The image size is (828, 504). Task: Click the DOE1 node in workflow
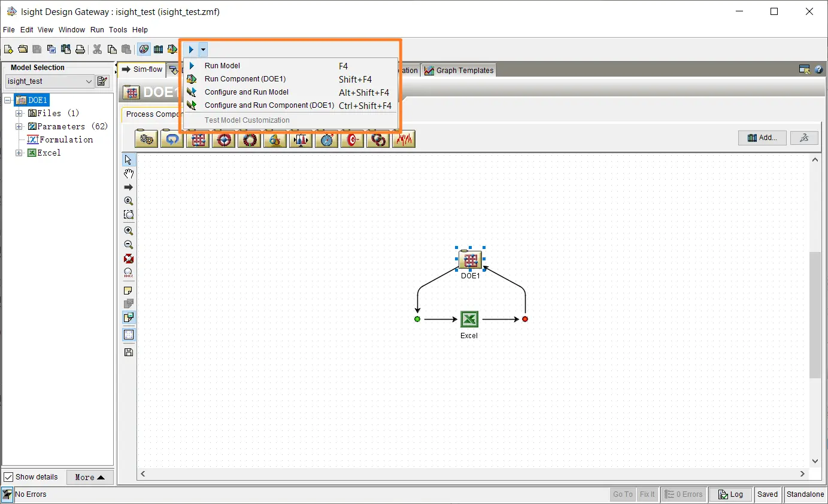471,260
